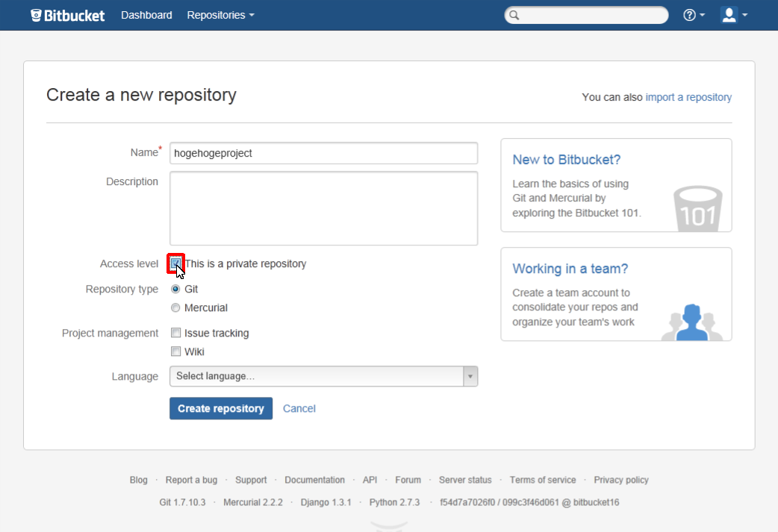Open the Select language dropdown
Image resolution: width=778 pixels, height=532 pixels.
tap(323, 376)
